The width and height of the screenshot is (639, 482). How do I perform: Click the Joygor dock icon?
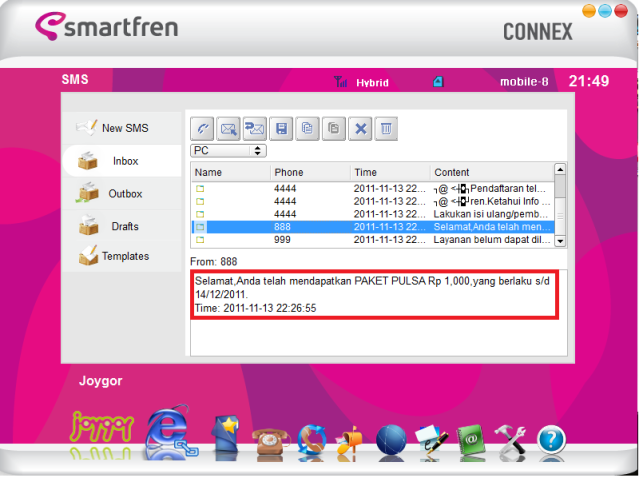pos(101,428)
